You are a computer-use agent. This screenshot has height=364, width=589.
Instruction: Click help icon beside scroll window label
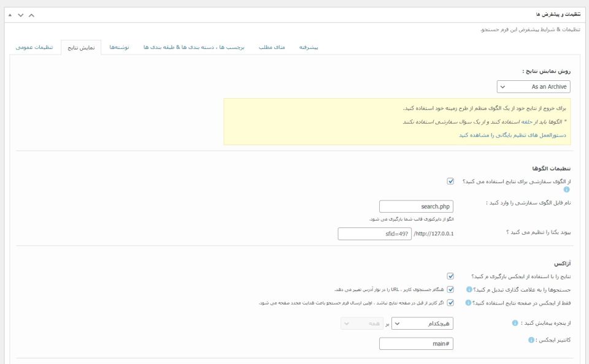[515, 323]
